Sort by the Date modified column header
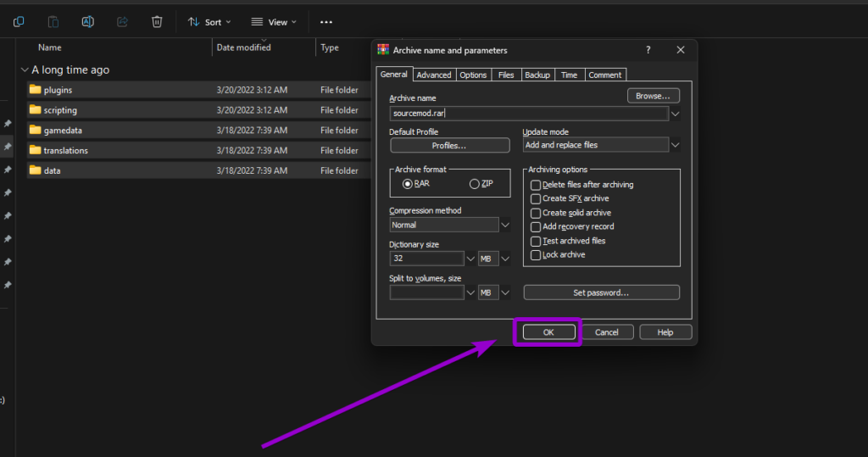The width and height of the screenshot is (868, 457). tap(243, 47)
